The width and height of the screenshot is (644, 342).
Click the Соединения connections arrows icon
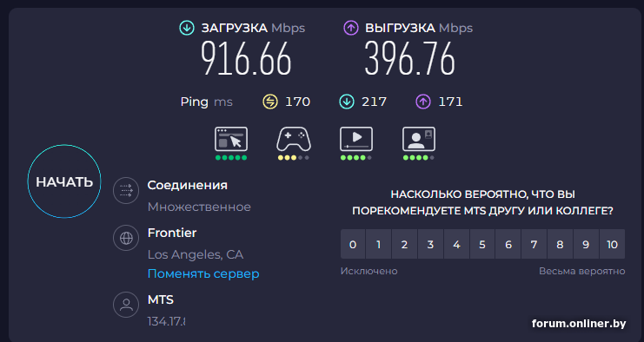tap(126, 190)
